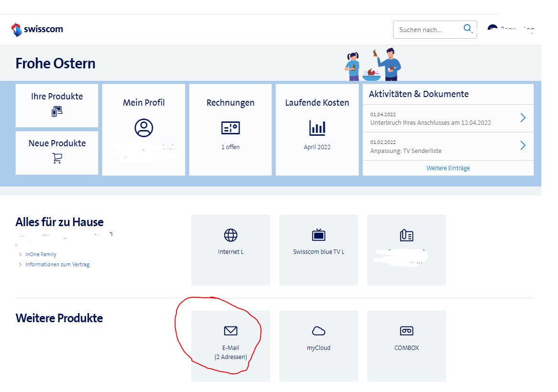This screenshot has width=558, height=392.
Task: Open the Internet L globe icon
Action: tap(230, 235)
